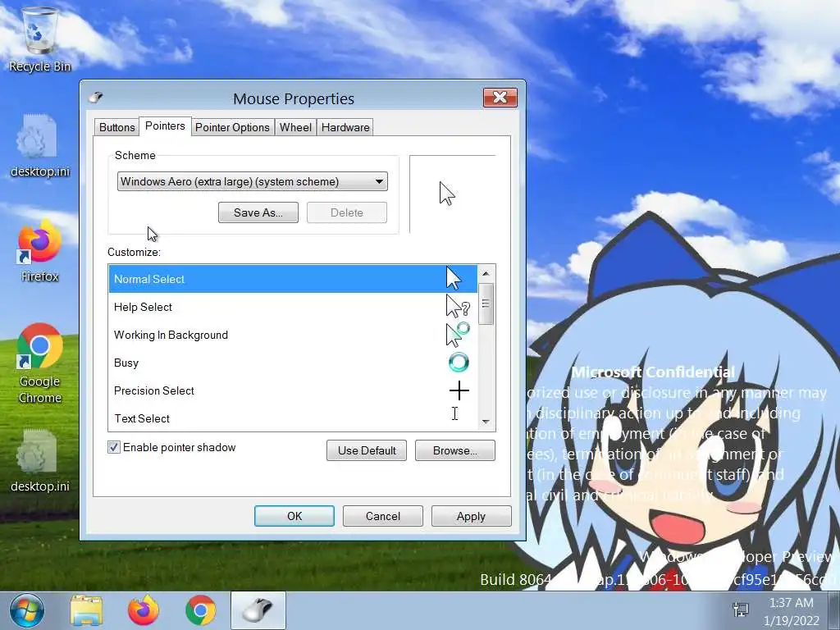The width and height of the screenshot is (840, 630).
Task: Switch to the Pointers tab
Action: pyautogui.click(x=165, y=126)
